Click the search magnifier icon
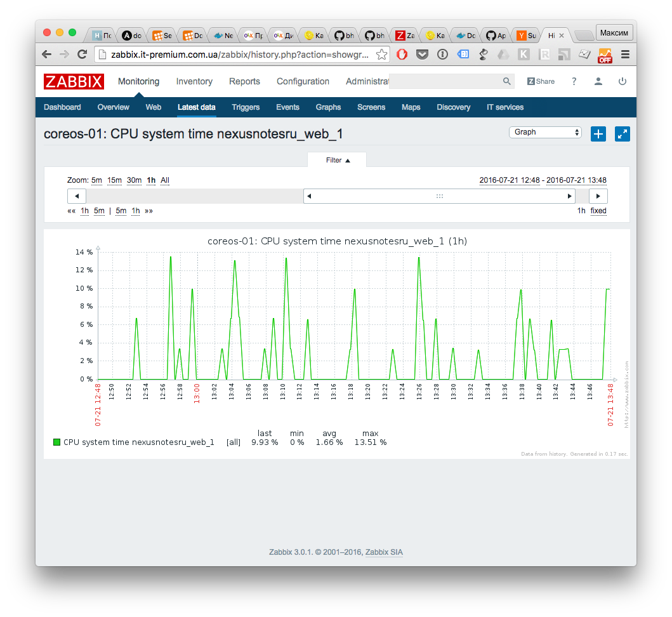The image size is (672, 617). coord(506,81)
